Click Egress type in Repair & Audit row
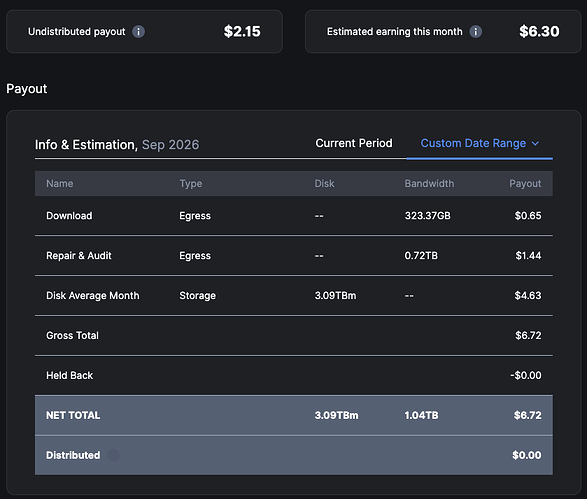587x499 pixels. [x=195, y=256]
